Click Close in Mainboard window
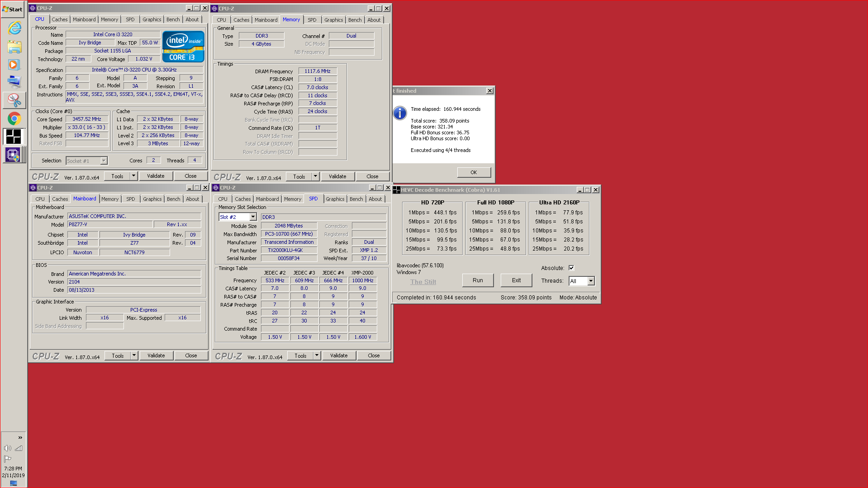Screen dimensions: 868x488 click(191, 355)
